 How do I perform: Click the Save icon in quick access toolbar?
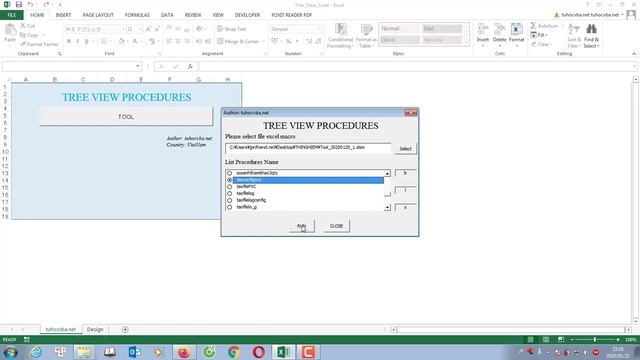[x=19, y=4]
